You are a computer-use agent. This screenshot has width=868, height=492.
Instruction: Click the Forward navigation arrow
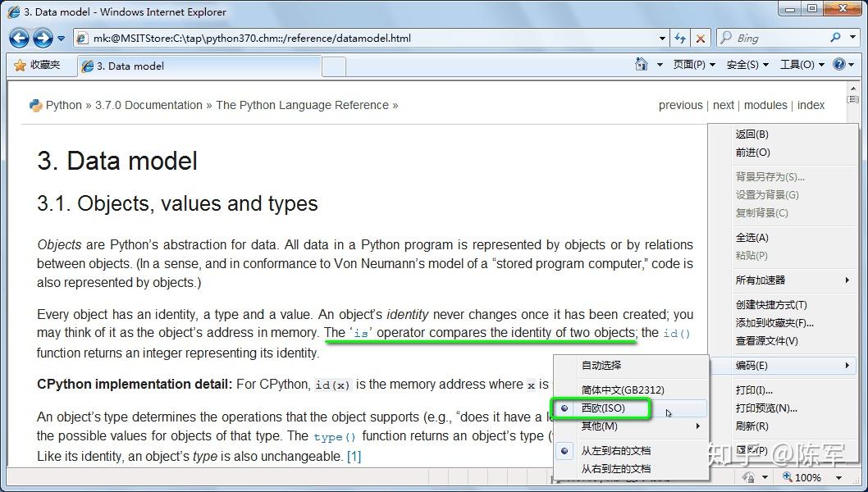pos(42,38)
